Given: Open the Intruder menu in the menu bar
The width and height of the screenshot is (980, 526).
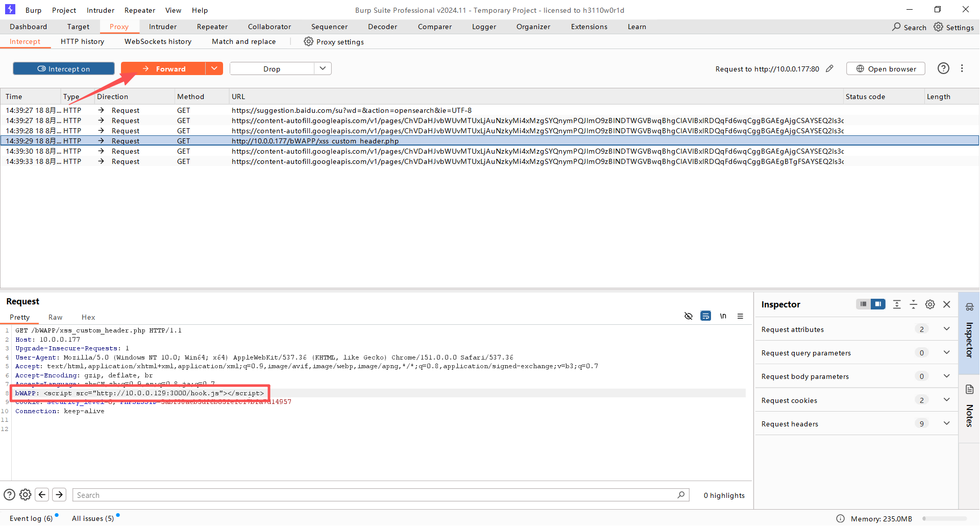Looking at the screenshot, I should (101, 10).
